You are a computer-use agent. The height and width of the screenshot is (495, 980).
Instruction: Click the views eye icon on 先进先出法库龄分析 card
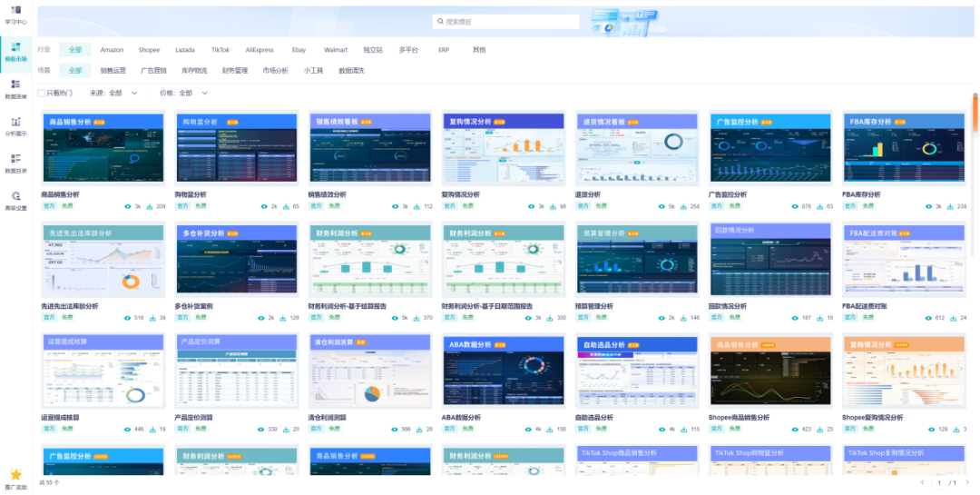point(128,318)
